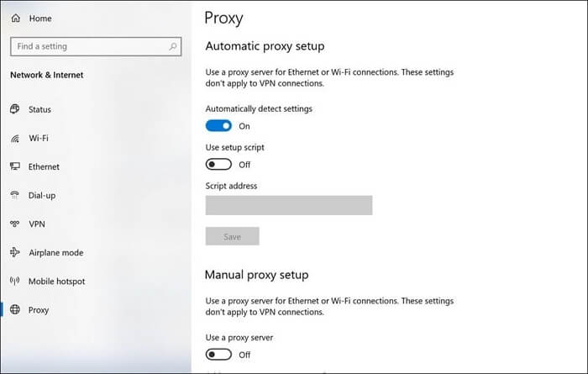The image size is (588, 374).
Task: Open the Wi-Fi settings page
Action: click(39, 138)
